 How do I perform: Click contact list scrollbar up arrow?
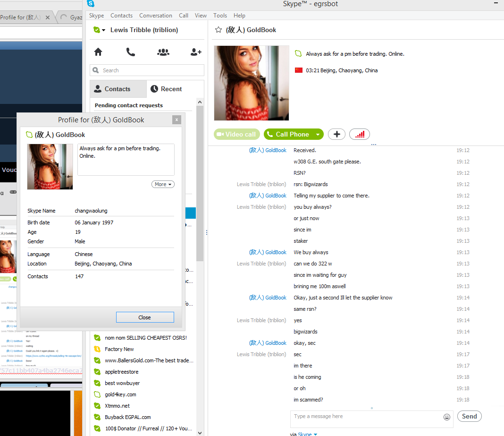coord(200,102)
